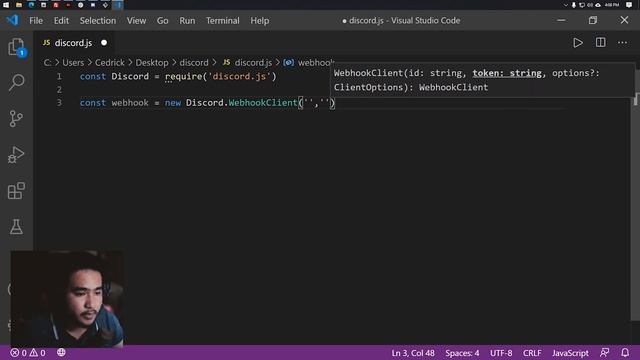Open the Edit menu
The image size is (640, 360).
point(61,20)
